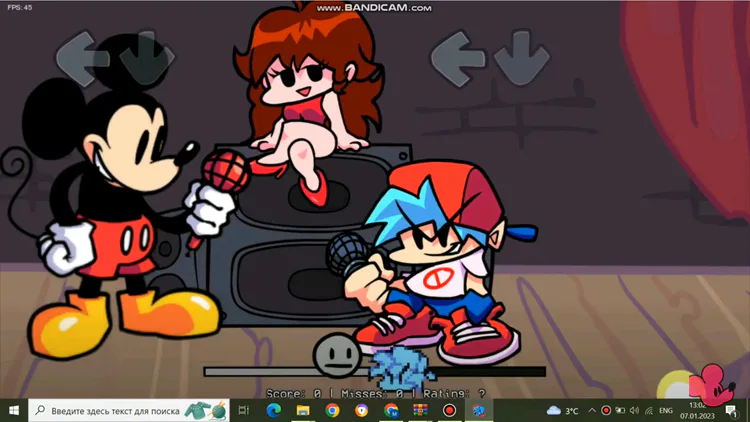
Task: Expand the hidden system tray icons chevron
Action: (592, 411)
